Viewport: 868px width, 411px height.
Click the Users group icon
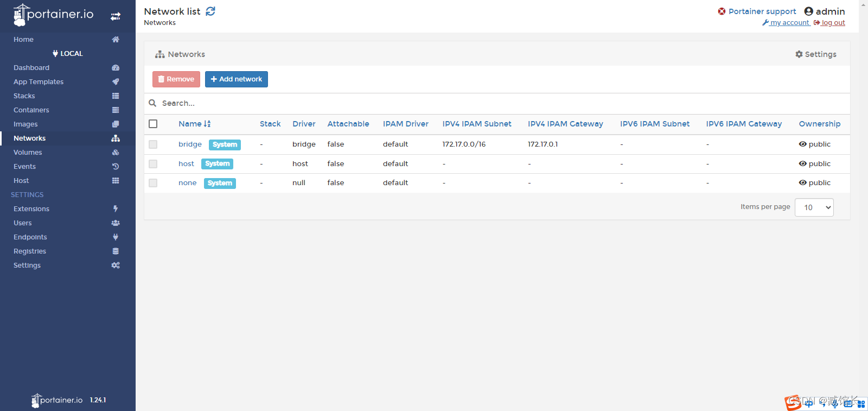[x=116, y=223]
